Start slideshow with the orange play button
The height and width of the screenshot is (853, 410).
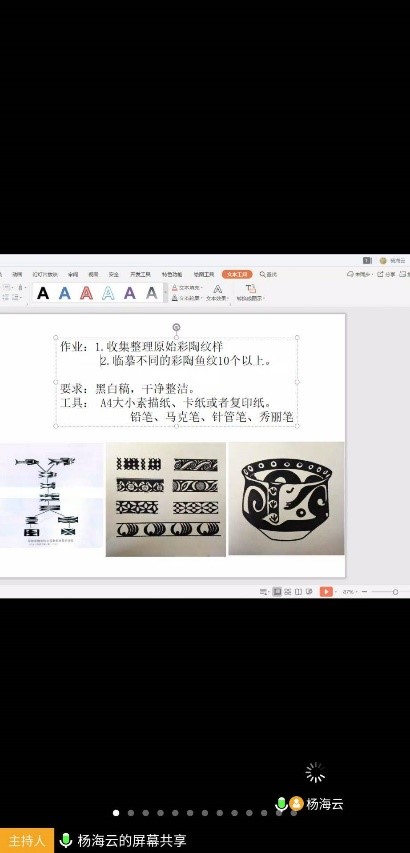coord(326,591)
